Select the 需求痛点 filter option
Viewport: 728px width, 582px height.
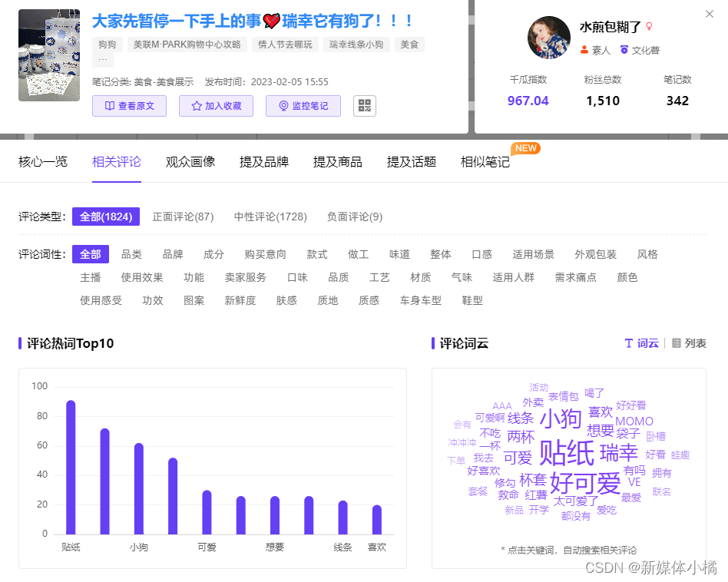576,277
